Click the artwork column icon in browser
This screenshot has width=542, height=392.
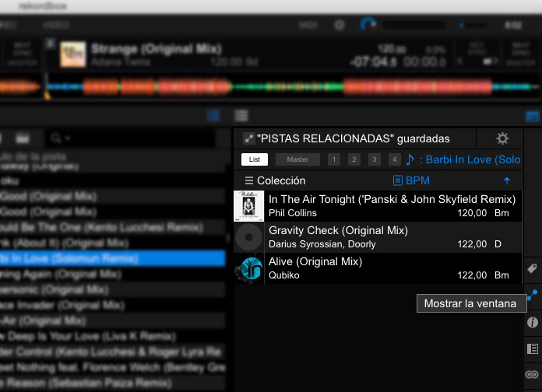[23, 138]
